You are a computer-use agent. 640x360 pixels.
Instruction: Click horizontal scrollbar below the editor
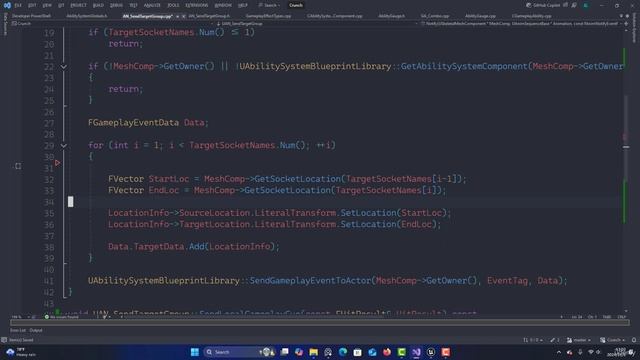tap(320, 322)
